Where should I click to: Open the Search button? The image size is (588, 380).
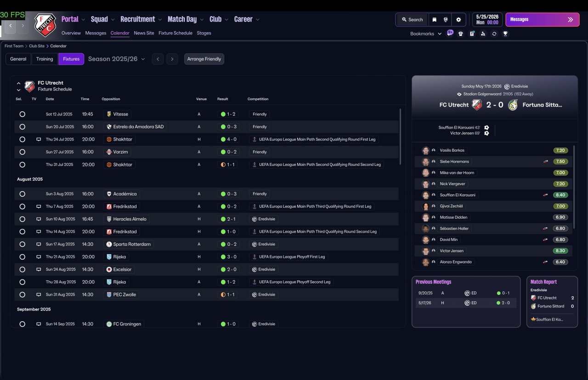(x=412, y=20)
